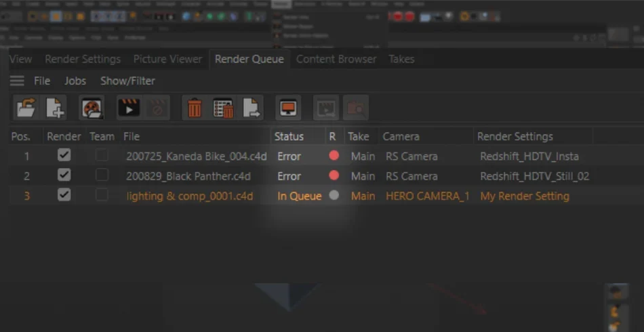Click the document with arrow icon
Viewport: 644px width, 332px height.
(251, 108)
